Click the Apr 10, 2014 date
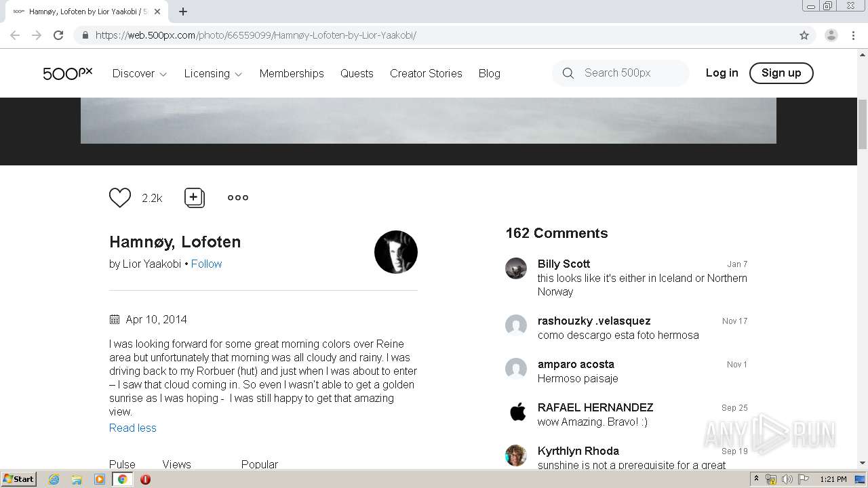This screenshot has width=868, height=488. point(156,319)
